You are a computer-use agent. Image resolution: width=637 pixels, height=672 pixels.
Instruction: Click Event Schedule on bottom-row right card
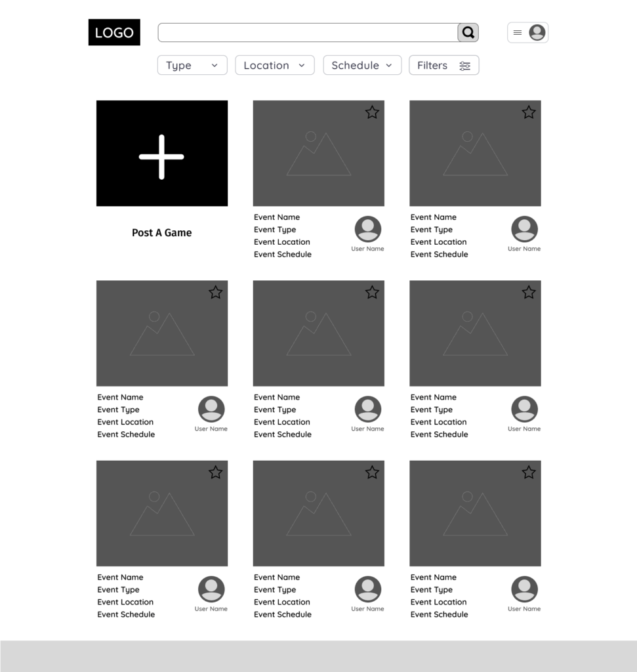pos(439,614)
